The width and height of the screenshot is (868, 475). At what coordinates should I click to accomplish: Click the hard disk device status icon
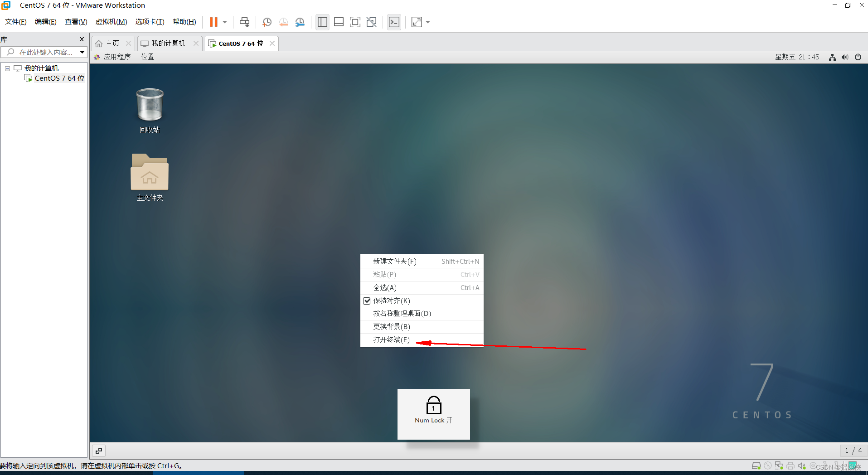tap(756, 466)
